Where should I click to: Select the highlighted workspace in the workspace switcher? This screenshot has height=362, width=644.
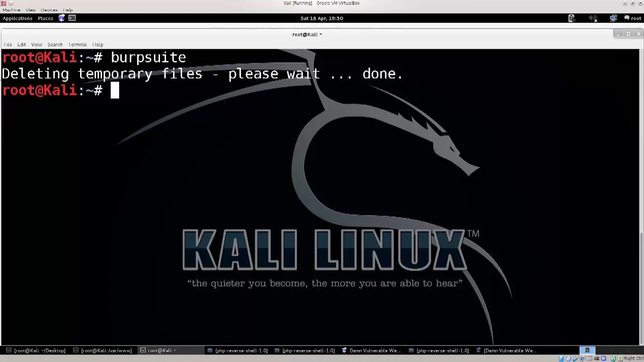click(587, 350)
